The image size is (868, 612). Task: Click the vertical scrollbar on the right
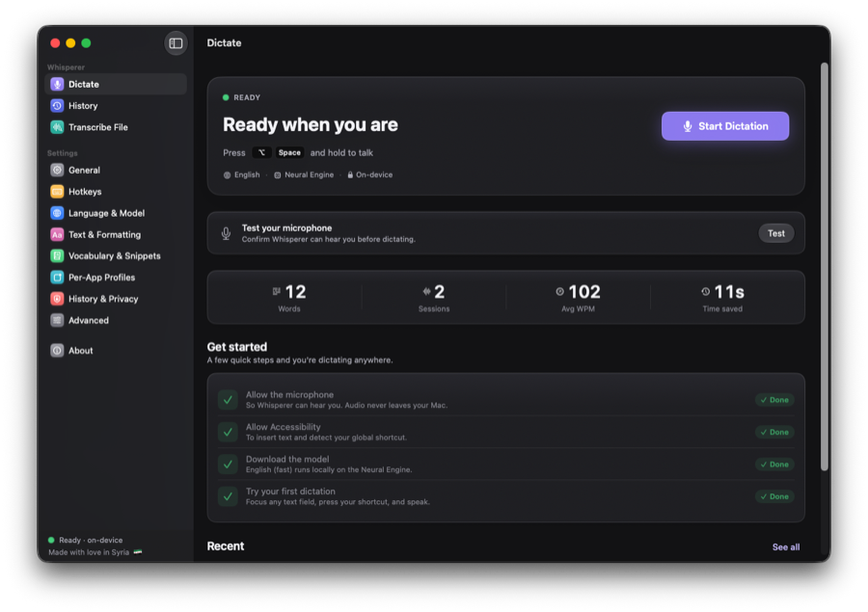tap(825, 267)
